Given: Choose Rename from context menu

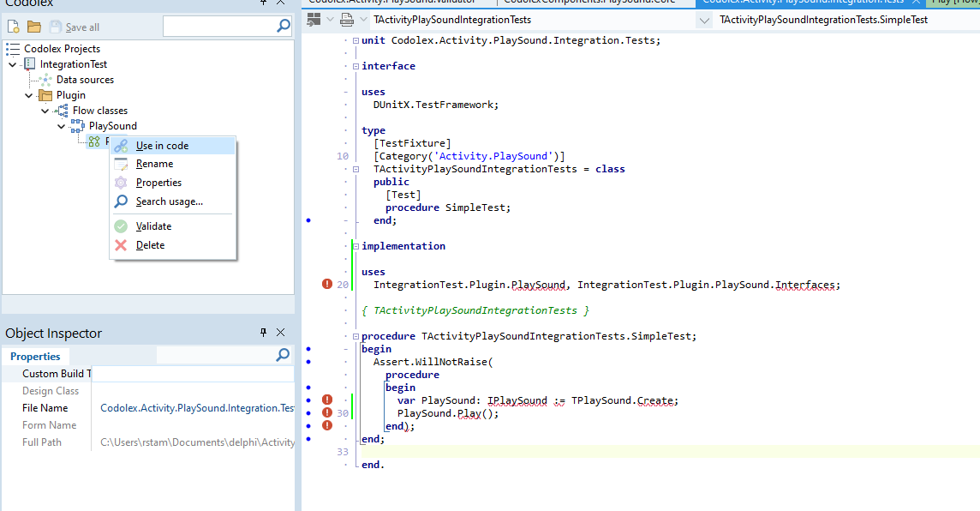Looking at the screenshot, I should point(173,164).
